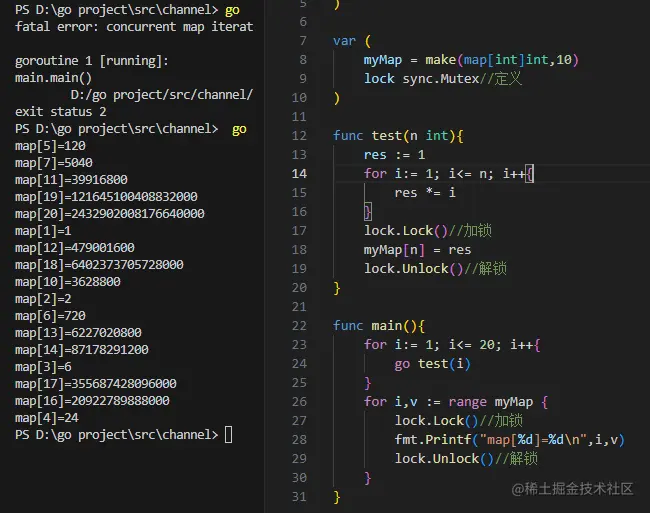Click terminal 'main.main()' line
The image size is (650, 513).
click(x=53, y=78)
